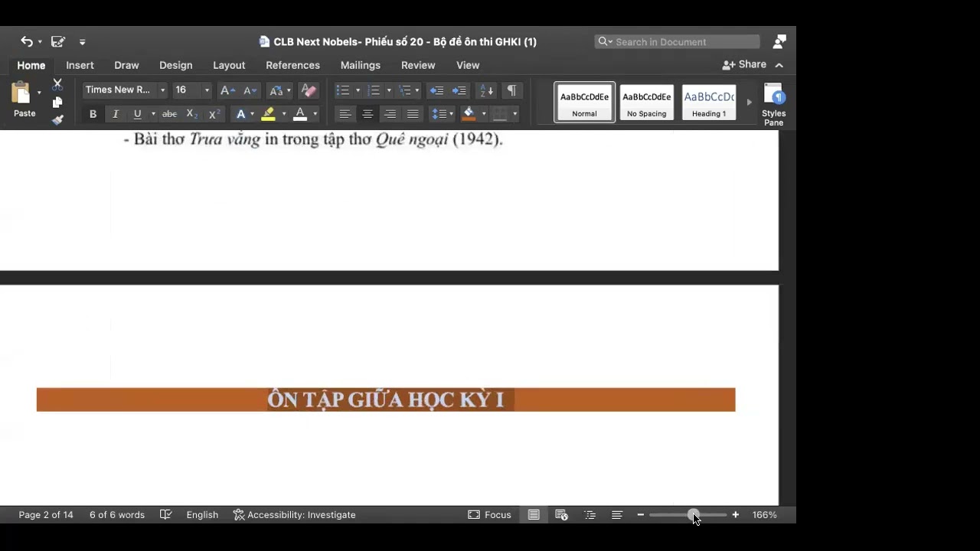980x551 pixels.
Task: Select the Normal style thumbnail
Action: pos(584,102)
